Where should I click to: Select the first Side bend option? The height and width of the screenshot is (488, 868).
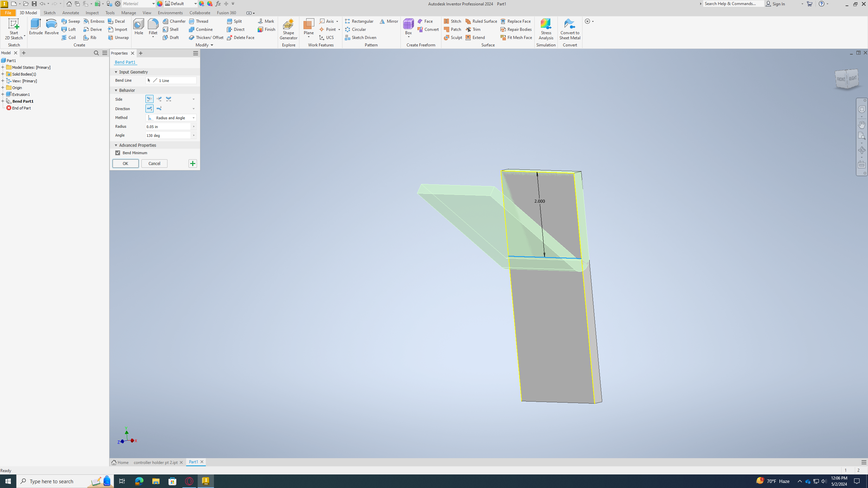[x=150, y=99]
